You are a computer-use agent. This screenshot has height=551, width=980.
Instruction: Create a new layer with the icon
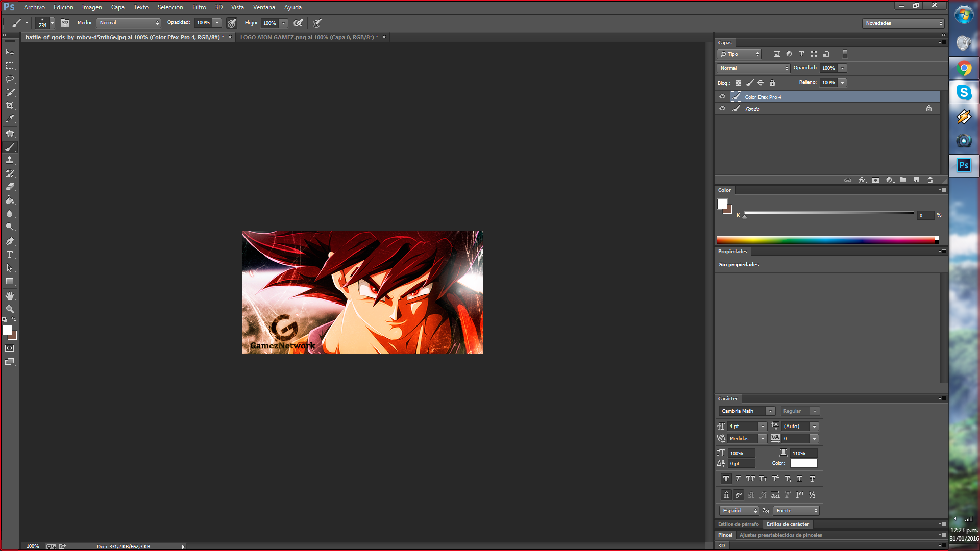(x=917, y=180)
